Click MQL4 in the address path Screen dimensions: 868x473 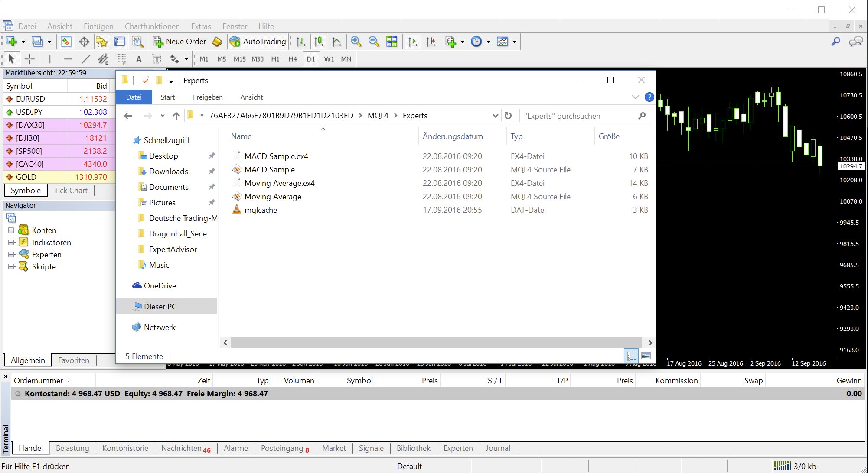click(378, 116)
